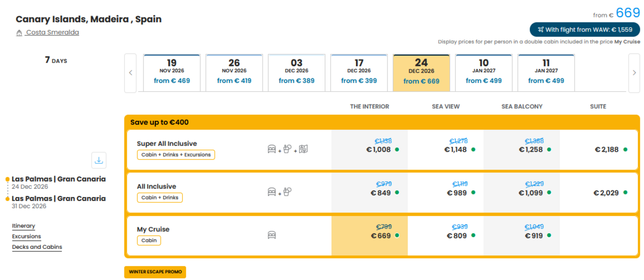Click With flight from WAW button
The height and width of the screenshot is (280, 644).
click(x=585, y=30)
